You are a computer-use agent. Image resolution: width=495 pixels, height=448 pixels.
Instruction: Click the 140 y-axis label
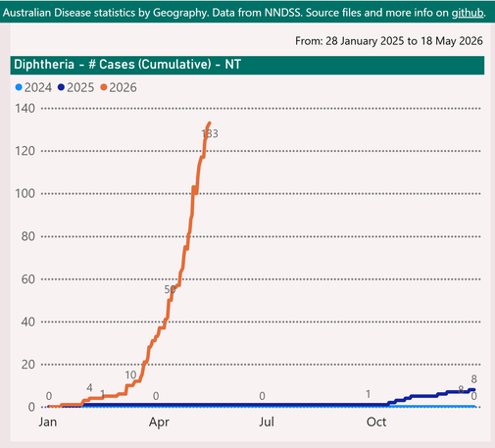25,108
